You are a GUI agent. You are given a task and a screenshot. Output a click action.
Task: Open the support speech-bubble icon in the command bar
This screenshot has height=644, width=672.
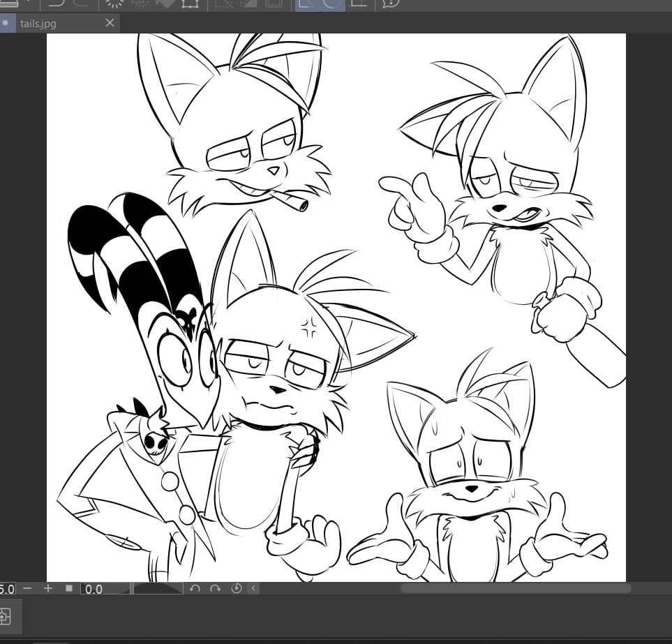pyautogui.click(x=390, y=3)
